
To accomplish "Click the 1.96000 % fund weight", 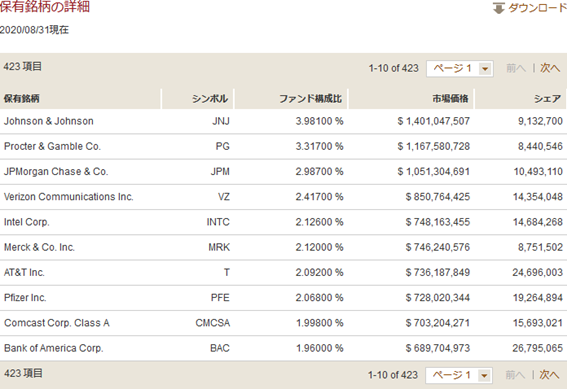I will pyautogui.click(x=320, y=349).
